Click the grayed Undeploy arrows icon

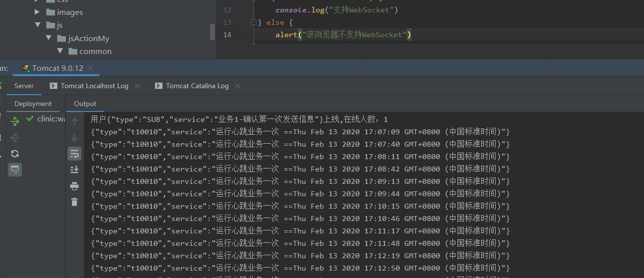15,137
